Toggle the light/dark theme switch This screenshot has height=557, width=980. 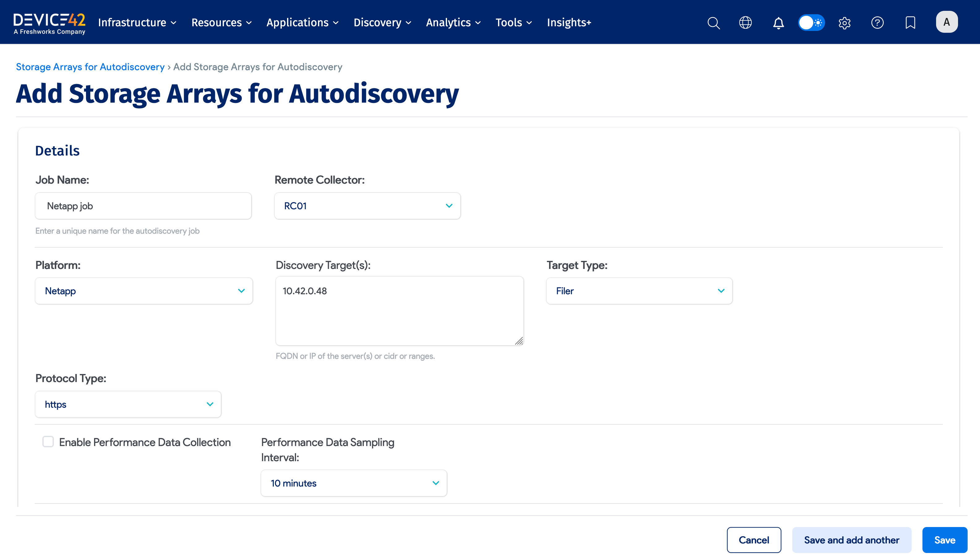811,23
